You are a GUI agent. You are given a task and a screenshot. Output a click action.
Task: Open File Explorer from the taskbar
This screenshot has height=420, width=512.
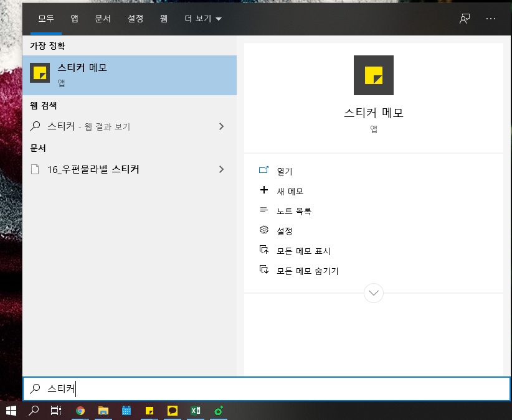(103, 411)
